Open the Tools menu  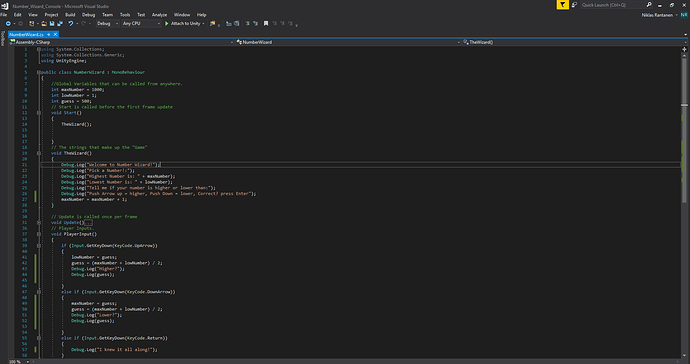pyautogui.click(x=125, y=15)
